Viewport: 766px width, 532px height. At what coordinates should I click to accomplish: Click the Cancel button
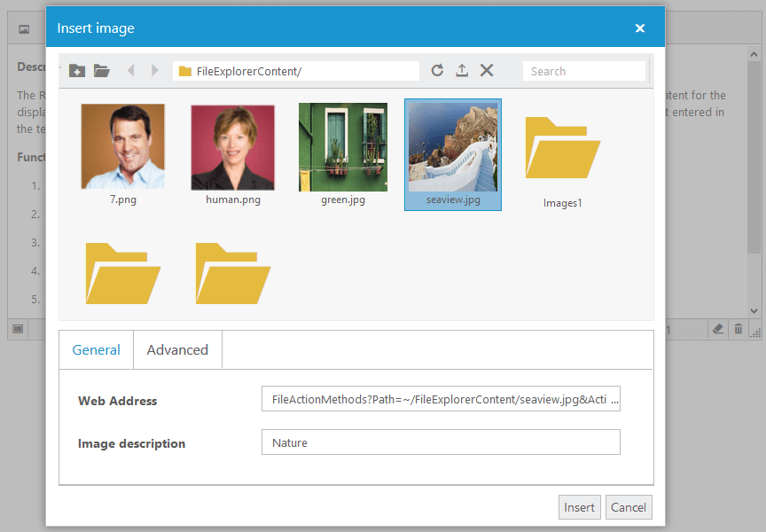click(629, 506)
